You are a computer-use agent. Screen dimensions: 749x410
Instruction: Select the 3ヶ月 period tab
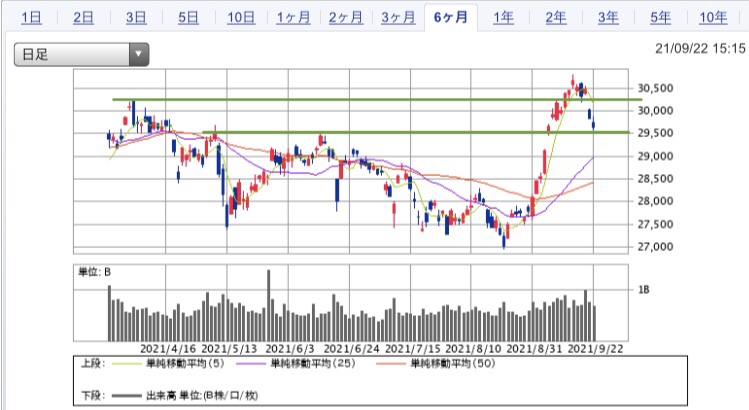398,18
